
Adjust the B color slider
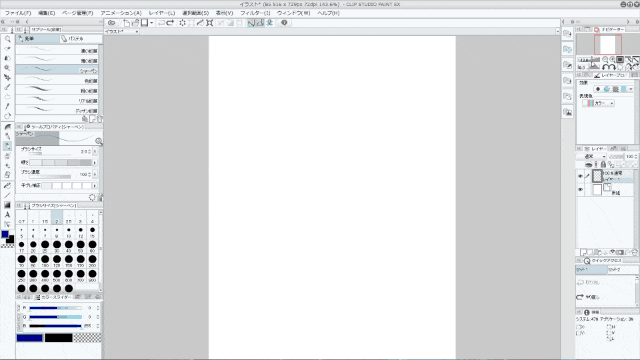[56, 326]
